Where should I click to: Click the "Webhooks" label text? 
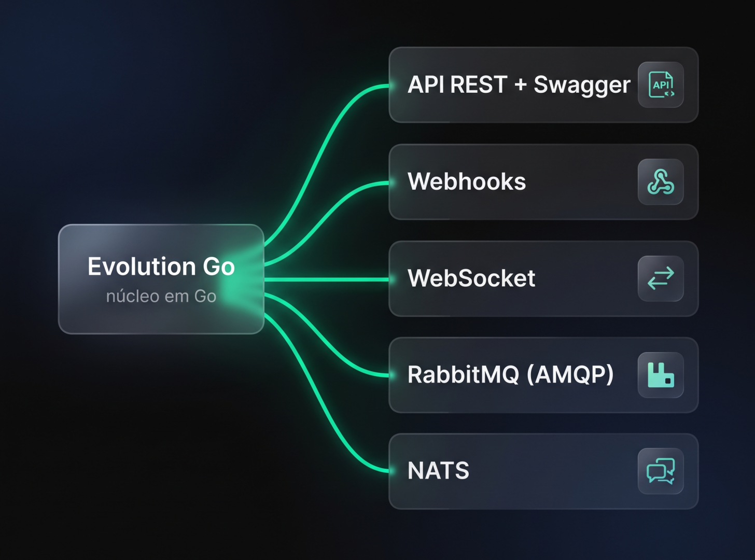[x=467, y=181]
